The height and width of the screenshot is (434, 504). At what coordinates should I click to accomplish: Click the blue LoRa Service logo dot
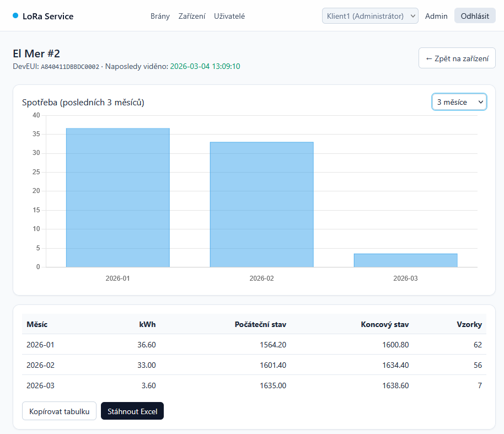click(15, 16)
